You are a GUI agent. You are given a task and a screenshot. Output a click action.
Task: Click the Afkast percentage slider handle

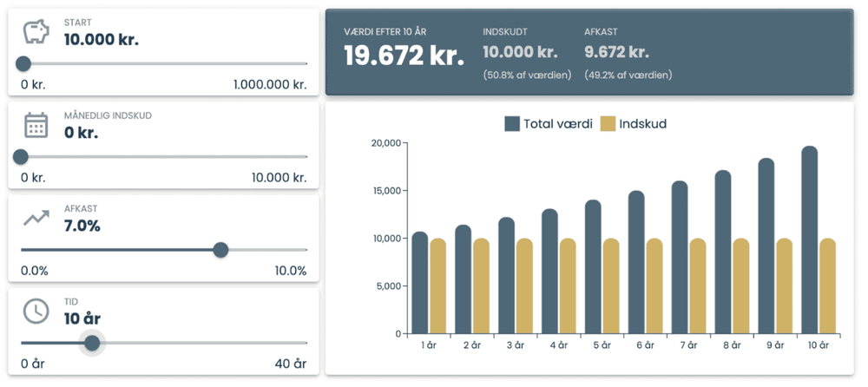(x=220, y=250)
